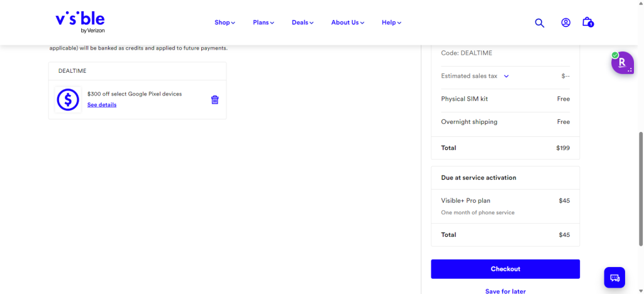Viewport: 644px width, 294px height.
Task: Click the "$300 off select Google Pixel devices" text
Action: tap(135, 94)
